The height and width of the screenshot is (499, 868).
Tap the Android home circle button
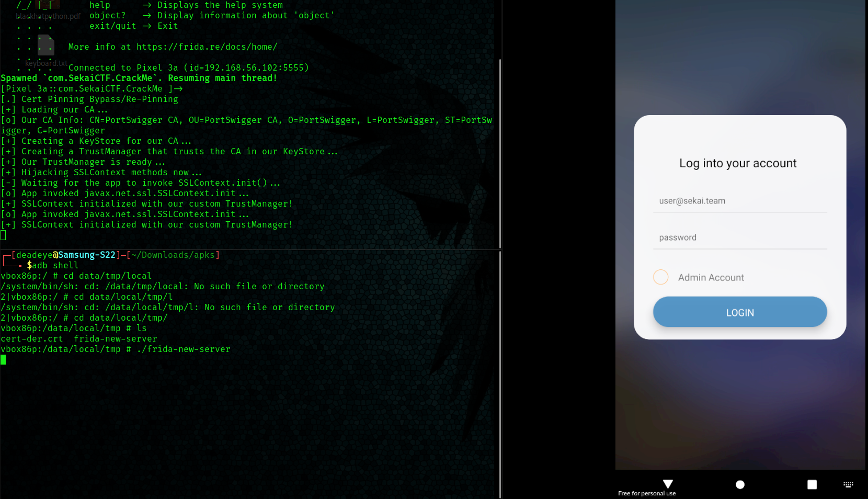740,484
